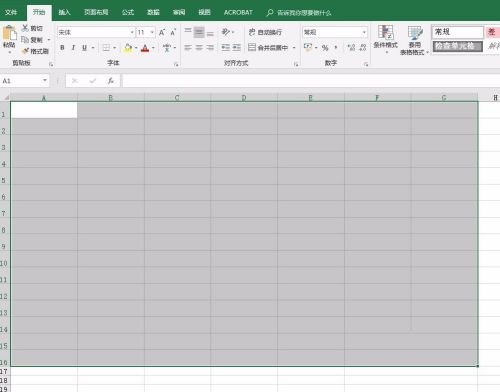Click the Name Box showing A1
500x392 pixels.
(21, 81)
